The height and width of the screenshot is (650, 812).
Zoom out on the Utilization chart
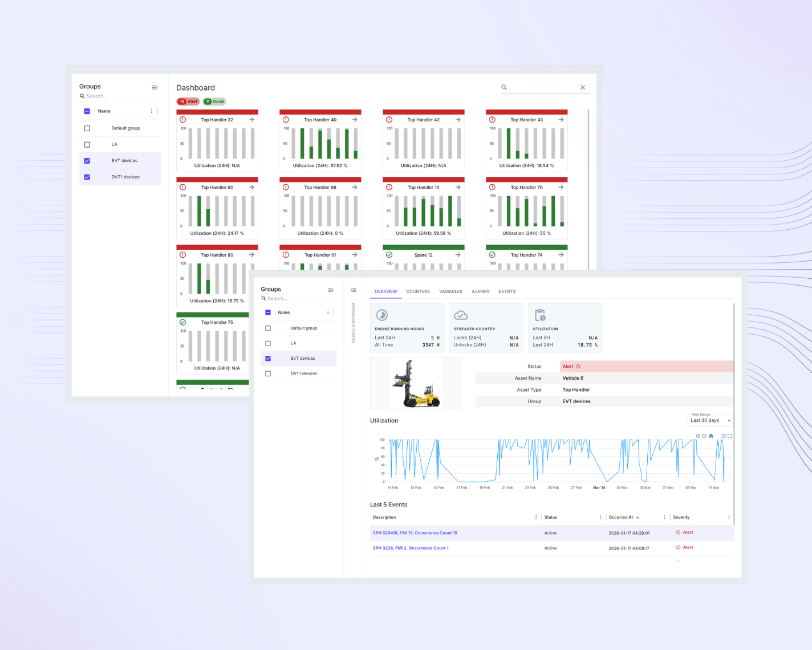[x=704, y=436]
